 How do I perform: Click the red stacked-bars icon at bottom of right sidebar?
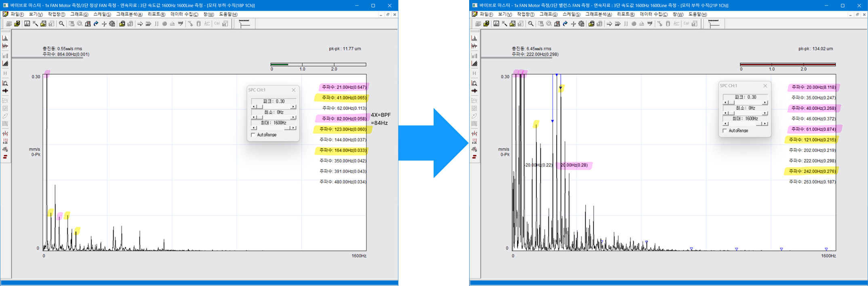(x=474, y=157)
